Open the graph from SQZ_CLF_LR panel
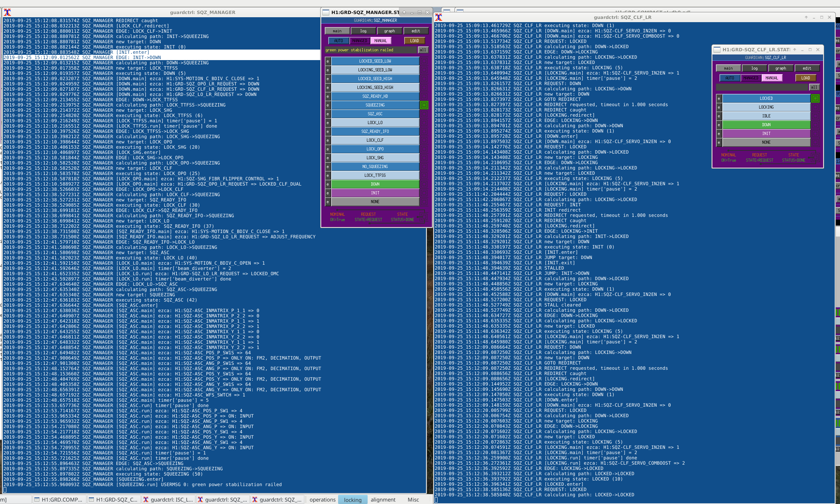840x504 pixels. [781, 68]
